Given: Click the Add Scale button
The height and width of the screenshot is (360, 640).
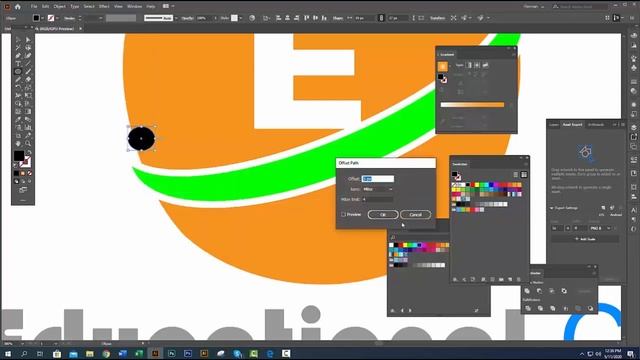Looking at the screenshot, I should (585, 239).
